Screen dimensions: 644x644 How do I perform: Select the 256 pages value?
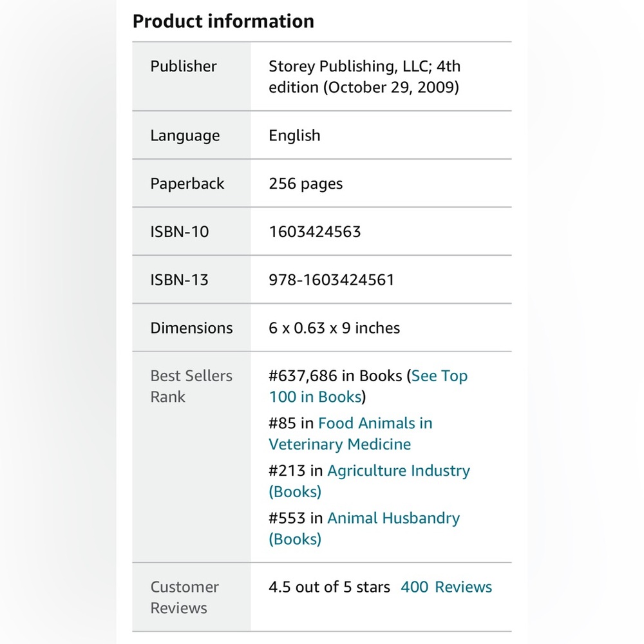coord(305,184)
